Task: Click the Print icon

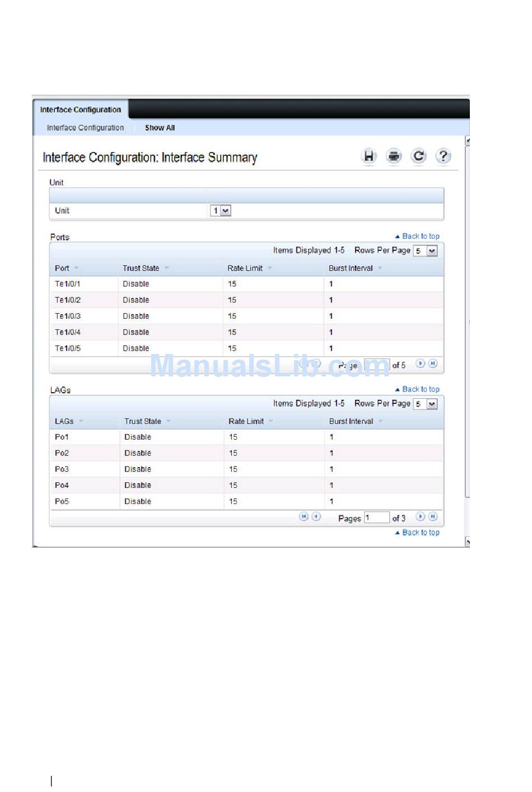Action: pos(394,156)
